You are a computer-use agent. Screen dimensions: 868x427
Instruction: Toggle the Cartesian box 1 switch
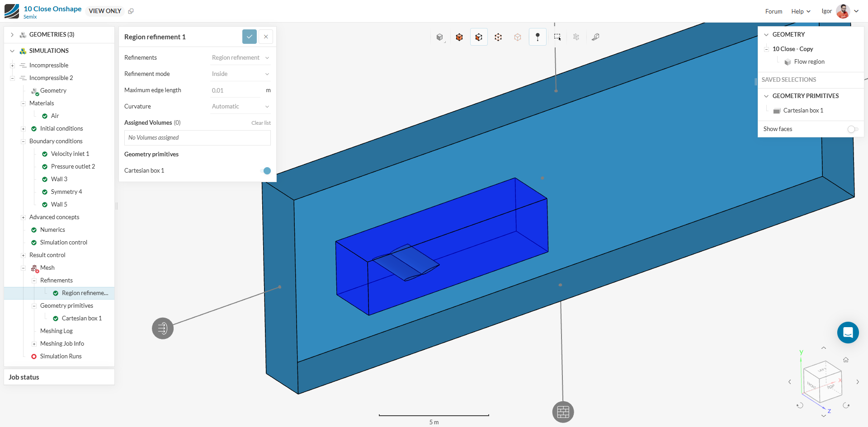[x=266, y=171]
